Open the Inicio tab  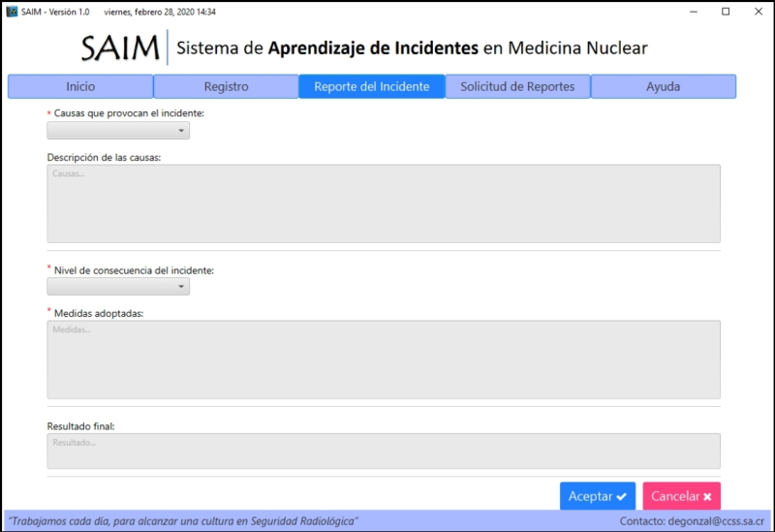tap(80, 86)
